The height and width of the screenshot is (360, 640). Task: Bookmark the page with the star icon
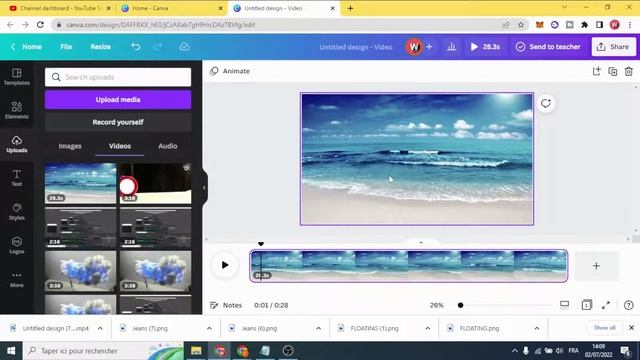coord(521,25)
